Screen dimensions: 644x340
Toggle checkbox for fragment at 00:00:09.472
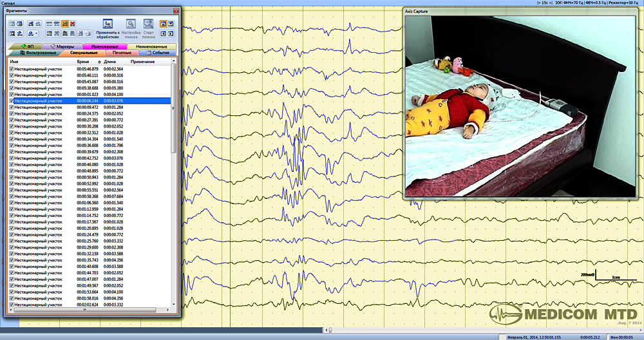[x=12, y=107]
